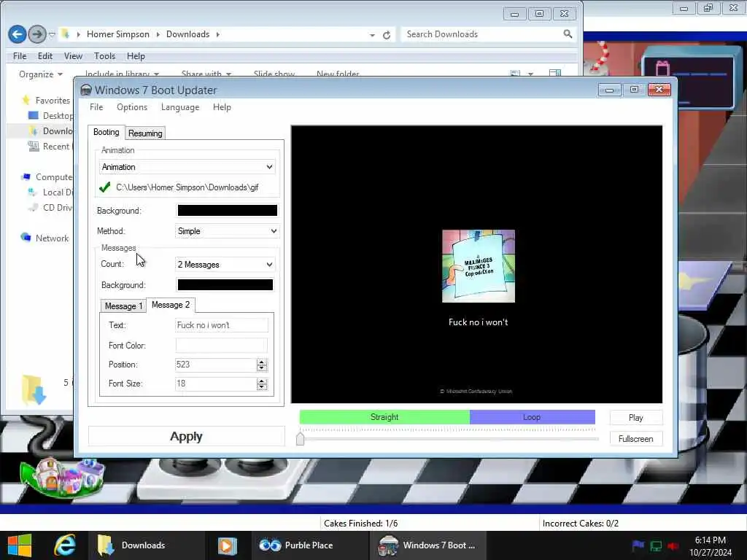Pick the animation Background color swatch

228,211
